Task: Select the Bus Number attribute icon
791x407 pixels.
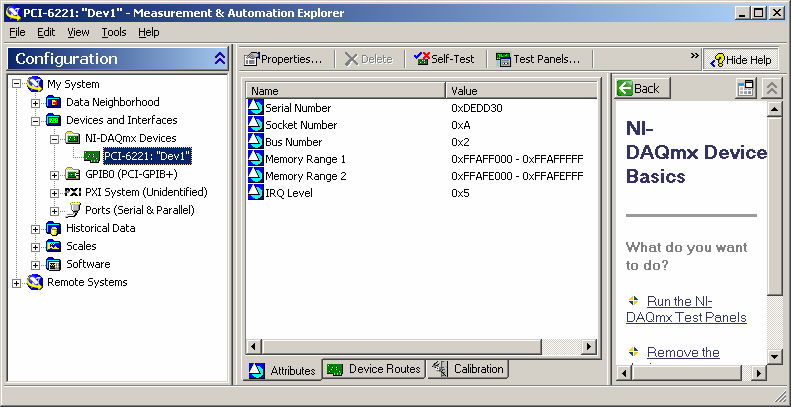Action: tap(256, 142)
